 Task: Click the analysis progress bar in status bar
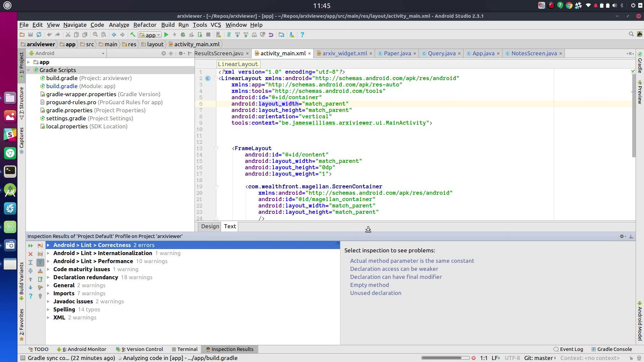click(445, 358)
